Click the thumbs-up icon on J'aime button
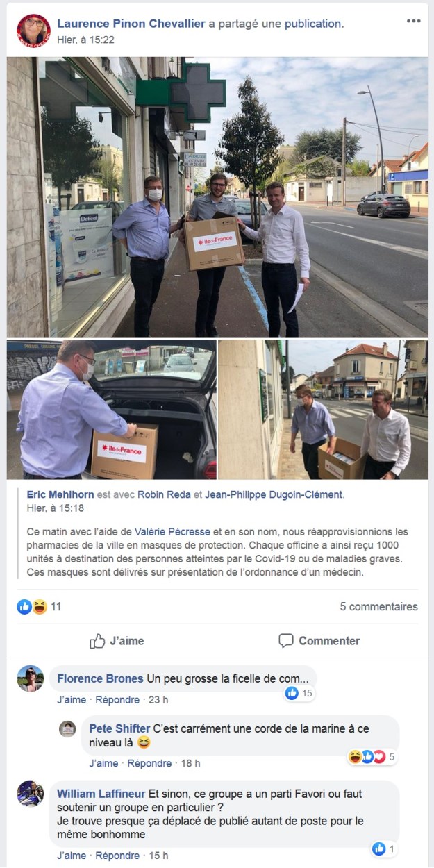Image resolution: width=434 pixels, height=868 pixels. [x=97, y=641]
